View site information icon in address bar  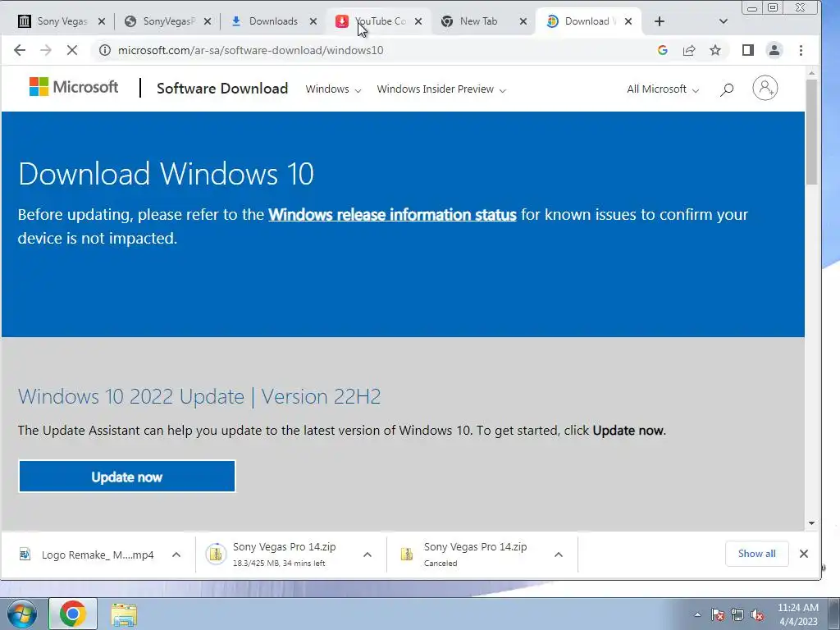click(105, 50)
